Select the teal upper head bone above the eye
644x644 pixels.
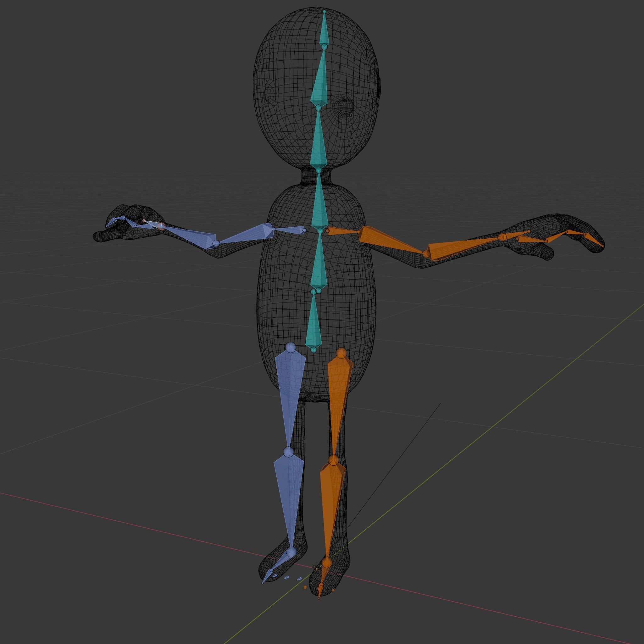(320, 78)
